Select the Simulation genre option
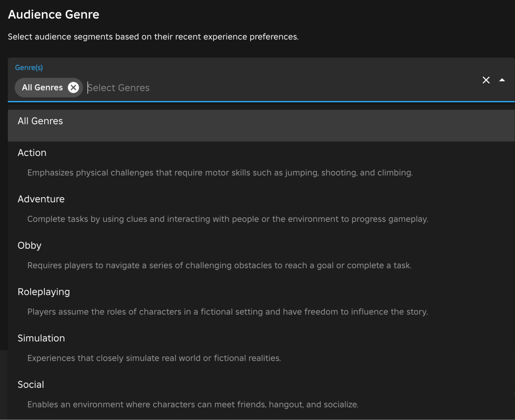The image size is (515, 420). click(x=41, y=338)
